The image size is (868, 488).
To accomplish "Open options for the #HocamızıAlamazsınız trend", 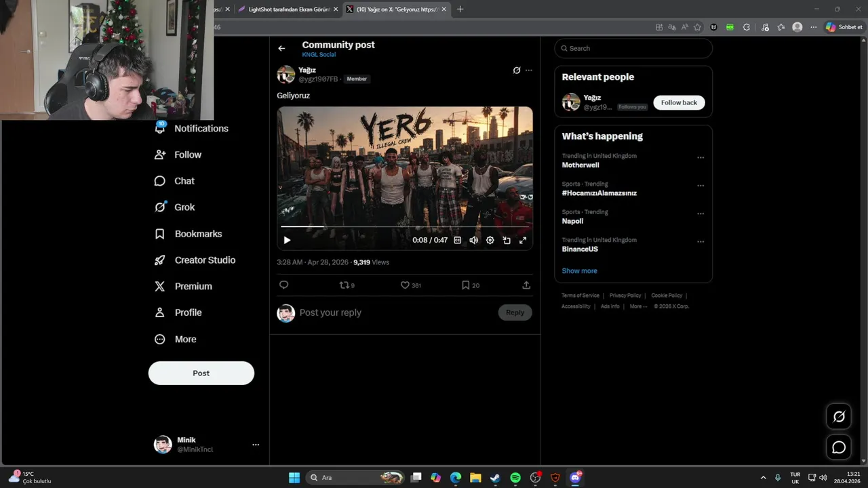I will (x=701, y=186).
